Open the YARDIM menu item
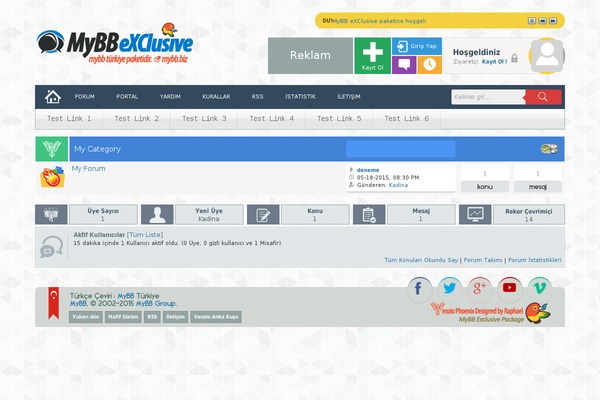Image resolution: width=600 pixels, height=400 pixels. [x=170, y=96]
